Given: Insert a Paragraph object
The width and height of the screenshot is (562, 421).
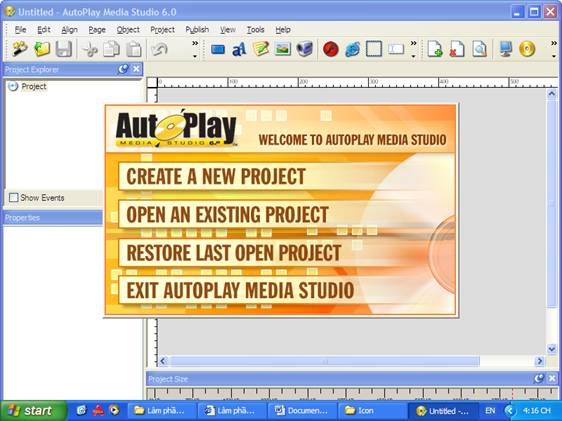Looking at the screenshot, I should [x=261, y=49].
